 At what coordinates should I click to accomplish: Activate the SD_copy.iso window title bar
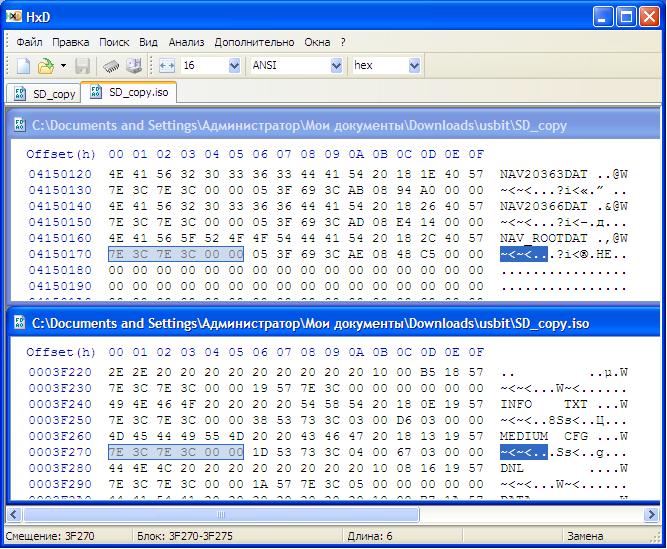point(335,323)
